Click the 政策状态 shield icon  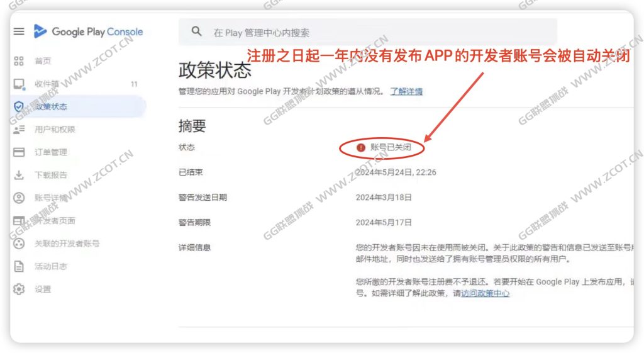tap(19, 107)
